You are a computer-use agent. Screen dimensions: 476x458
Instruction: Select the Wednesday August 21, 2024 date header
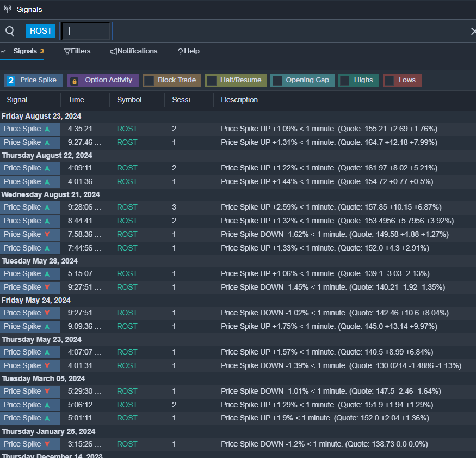pos(51,194)
